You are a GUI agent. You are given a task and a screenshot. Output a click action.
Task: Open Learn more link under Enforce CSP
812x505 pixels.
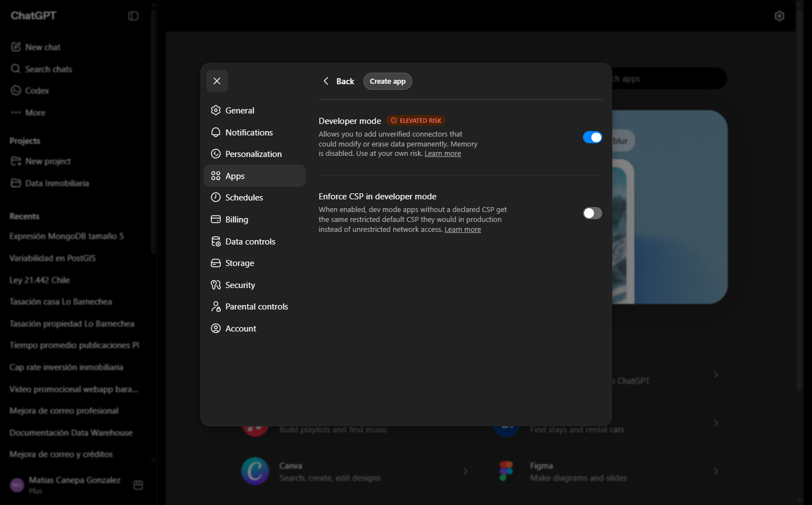462,230
